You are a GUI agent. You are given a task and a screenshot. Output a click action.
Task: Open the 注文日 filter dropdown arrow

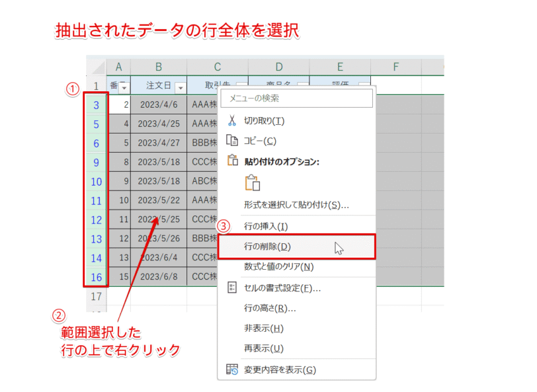point(181,88)
